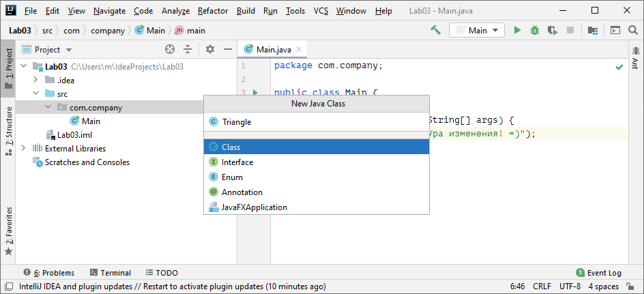Collapse the com.company package node
The height and width of the screenshot is (294, 644).
48,107
